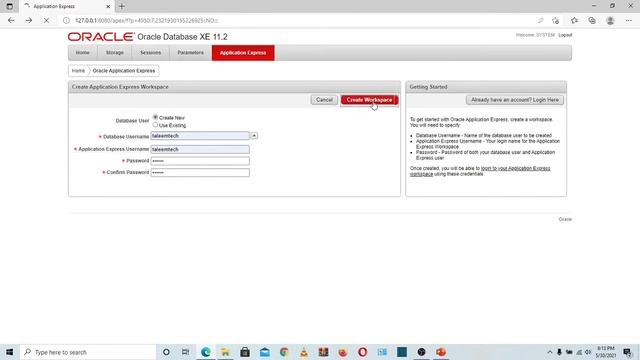Click the zoom magnifier icon in address bar
640x360 pixels.
pos(540,20)
